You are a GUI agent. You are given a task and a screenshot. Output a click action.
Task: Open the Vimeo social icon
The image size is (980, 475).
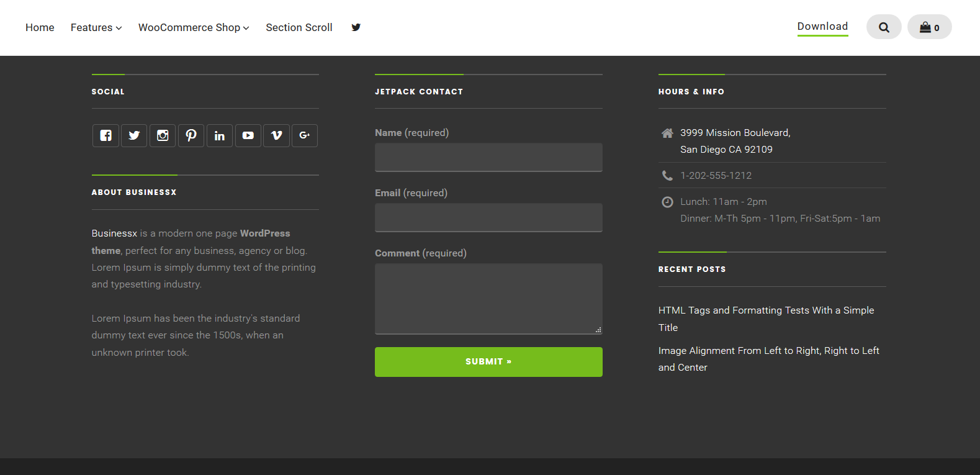coord(277,135)
